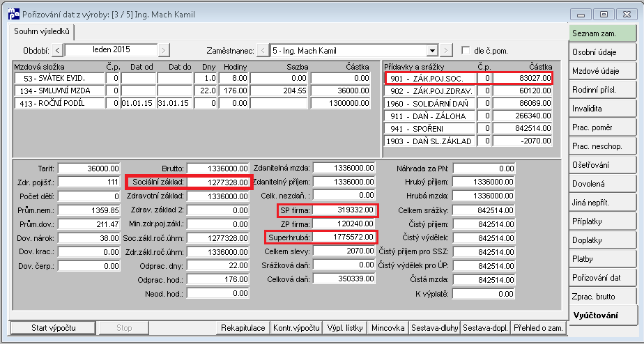Click the Dov. nárok value field
The width and height of the screenshot is (644, 344).
pos(89,238)
